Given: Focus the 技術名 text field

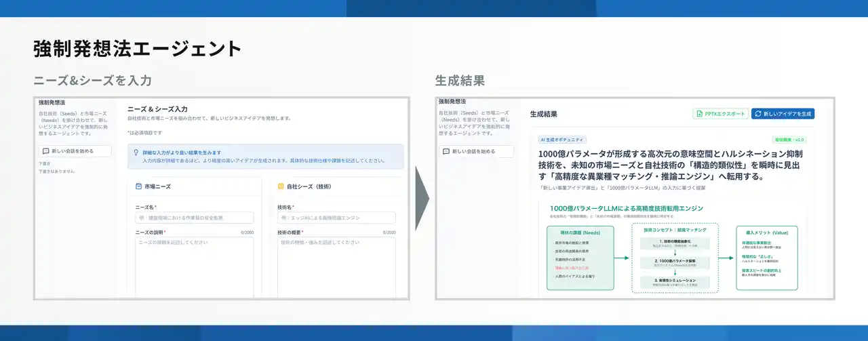Looking at the screenshot, I should point(336,218).
